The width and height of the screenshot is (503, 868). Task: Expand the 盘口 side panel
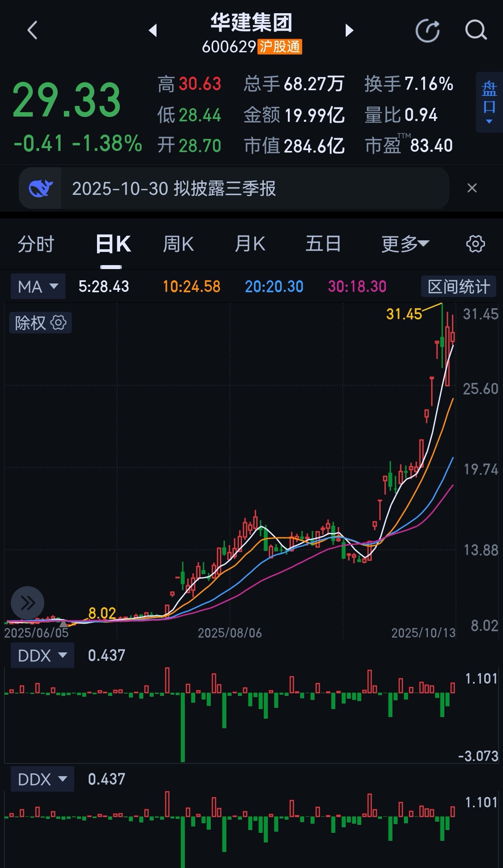(489, 102)
